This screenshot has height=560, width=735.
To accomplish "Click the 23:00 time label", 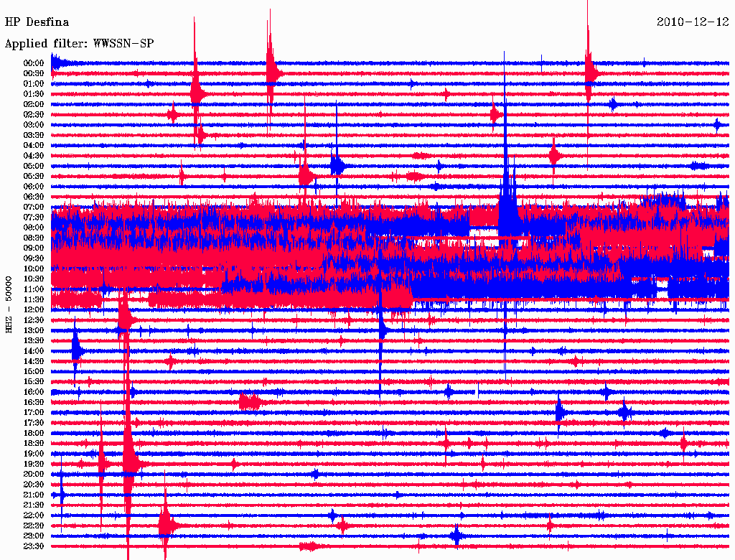I will (34, 536).
